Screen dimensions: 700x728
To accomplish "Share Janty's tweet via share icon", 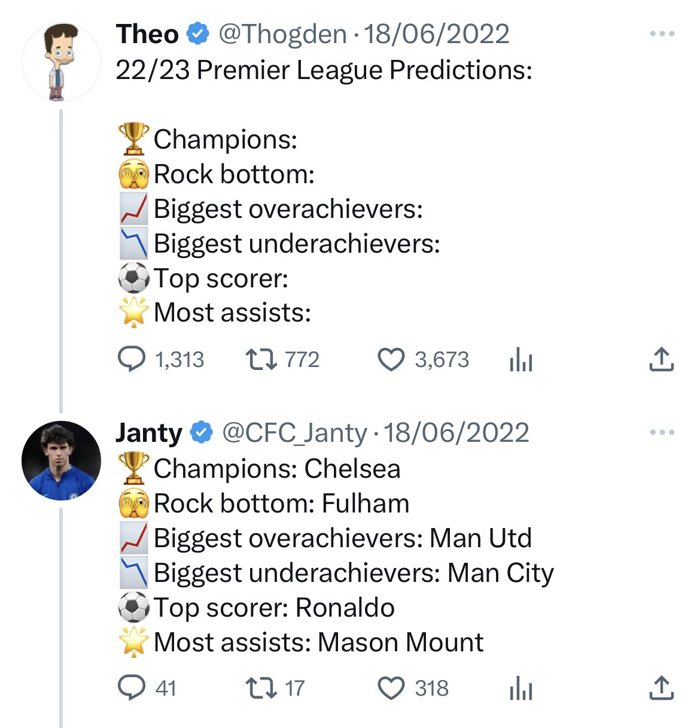I will pyautogui.click(x=661, y=688).
